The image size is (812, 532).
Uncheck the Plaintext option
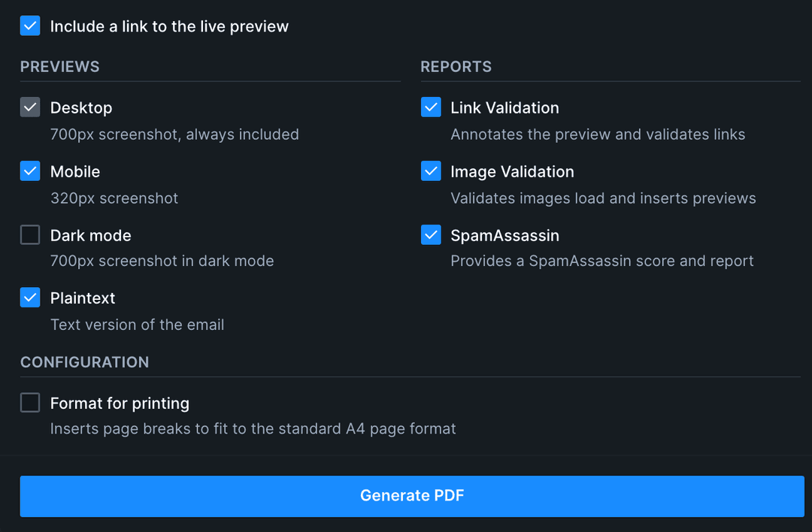click(30, 298)
